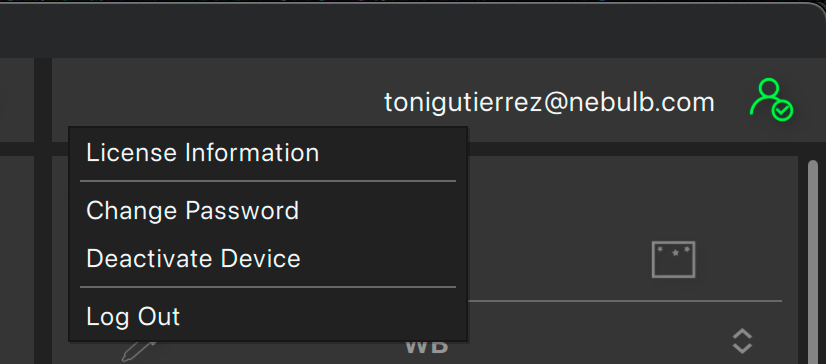Expand the WB section up-down chevrons
The height and width of the screenshot is (364, 826).
point(742,341)
